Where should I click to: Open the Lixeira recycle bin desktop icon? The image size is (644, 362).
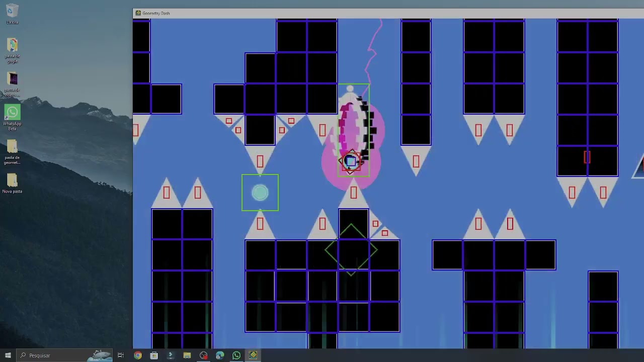[12, 14]
